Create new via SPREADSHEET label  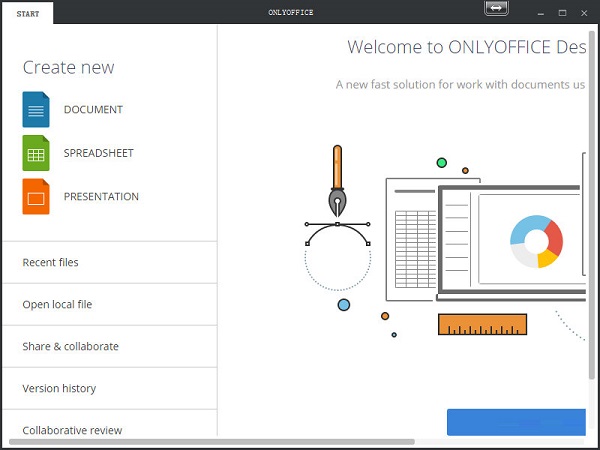click(x=98, y=153)
